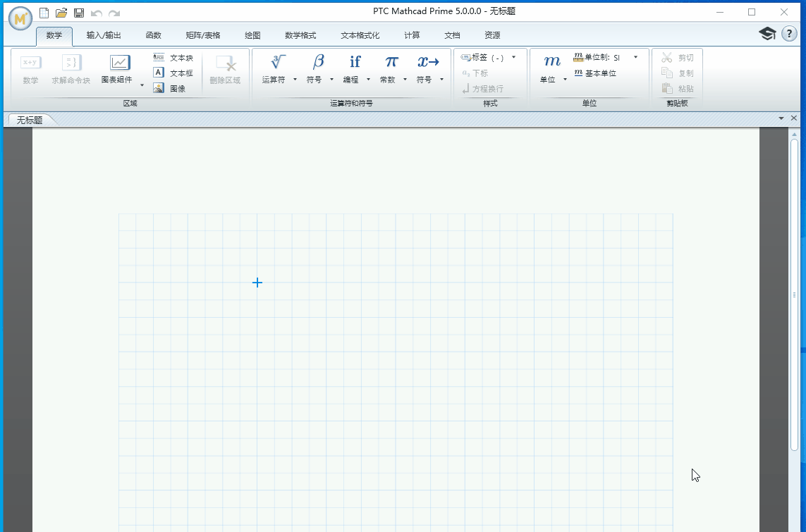Open the 编程 programming 'if' icon

(x=355, y=63)
